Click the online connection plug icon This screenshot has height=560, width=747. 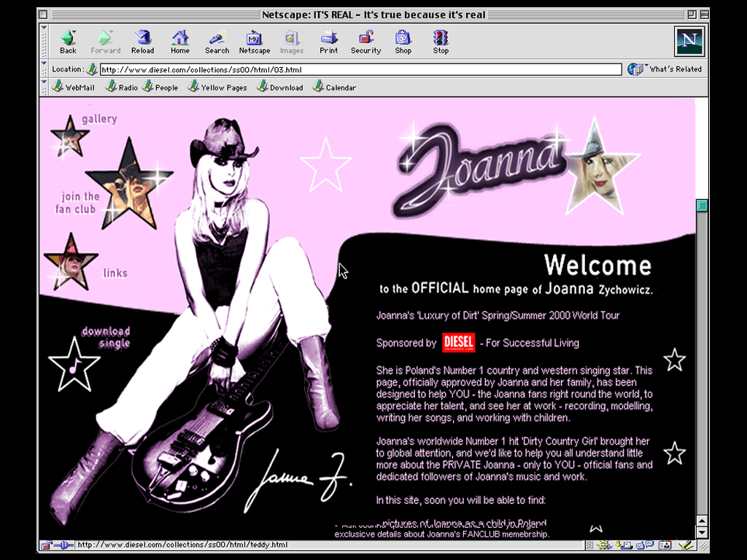coord(64,545)
